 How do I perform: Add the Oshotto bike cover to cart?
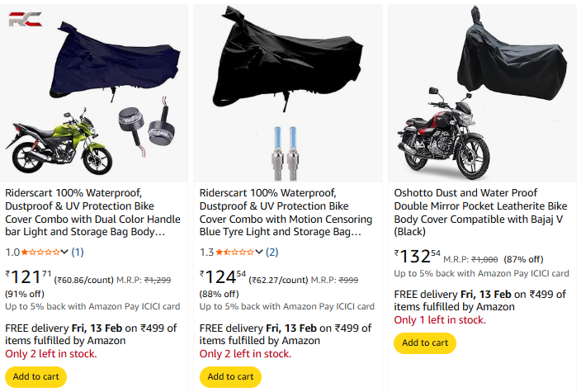[424, 342]
